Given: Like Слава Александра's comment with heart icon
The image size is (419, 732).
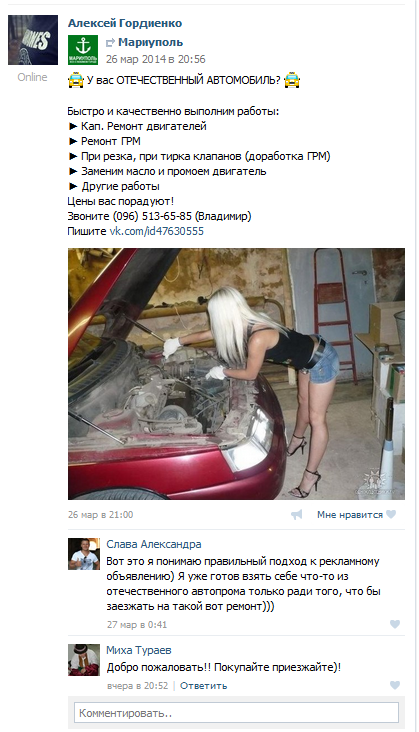Looking at the screenshot, I should point(395,624).
